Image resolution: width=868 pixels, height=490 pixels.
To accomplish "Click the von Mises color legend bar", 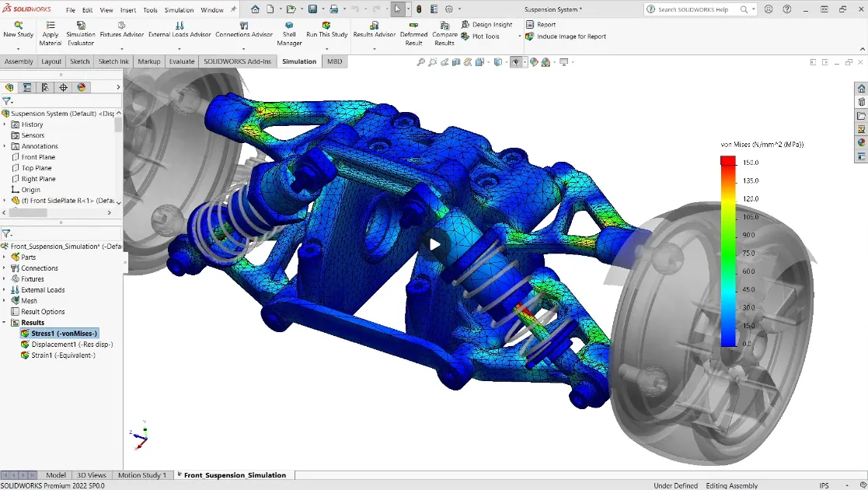I will click(x=728, y=251).
